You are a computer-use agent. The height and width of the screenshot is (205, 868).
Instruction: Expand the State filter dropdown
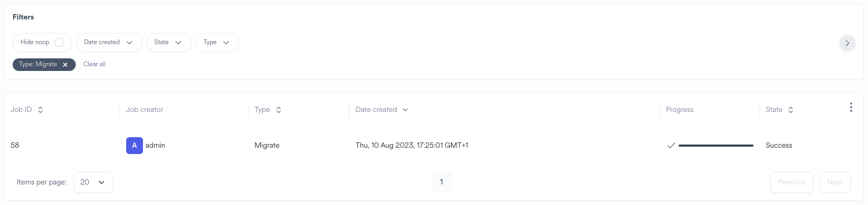point(169,43)
